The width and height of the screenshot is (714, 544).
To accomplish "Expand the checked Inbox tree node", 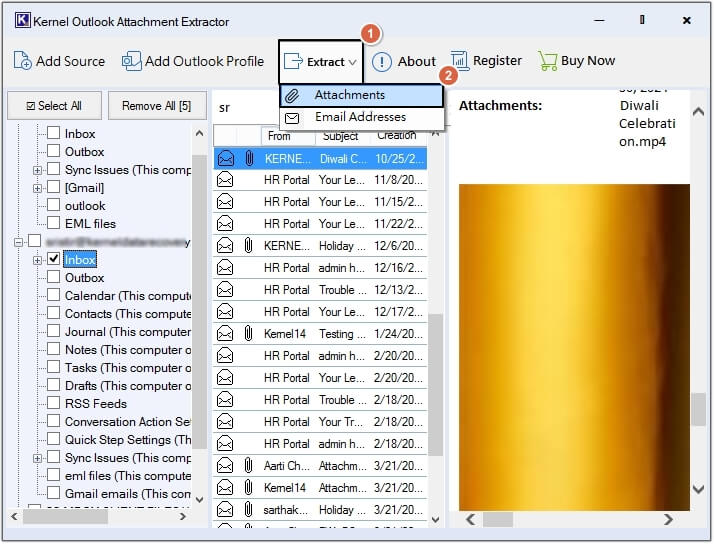I will 37,260.
